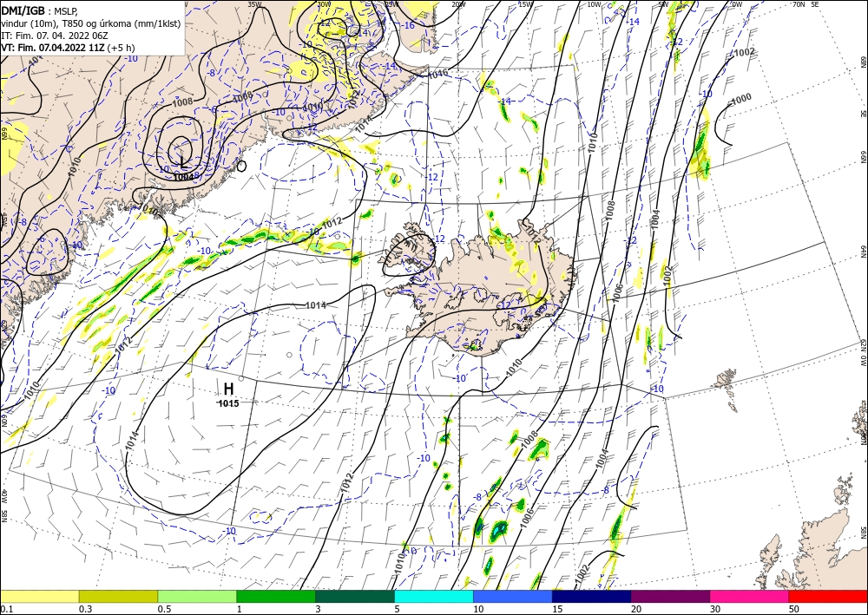Click the 'H' high pressure symbol
Viewport: 868px width, 615px height.
pyautogui.click(x=228, y=389)
